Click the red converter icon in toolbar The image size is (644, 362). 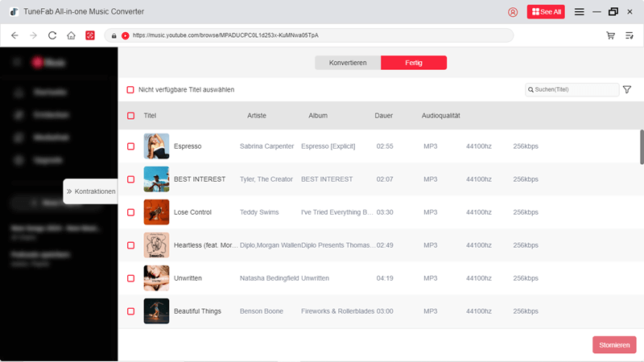pos(90,35)
